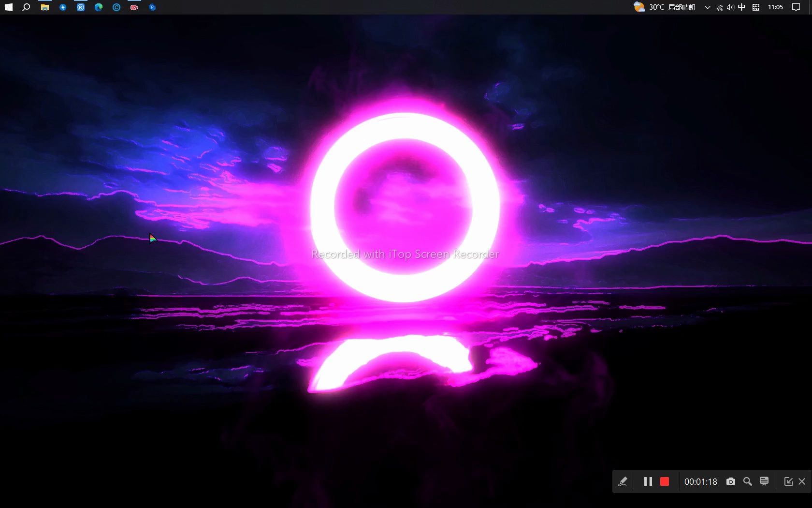Activate the recorder's magnifier zoom tool
This screenshot has height=508, width=812.
pos(747,481)
